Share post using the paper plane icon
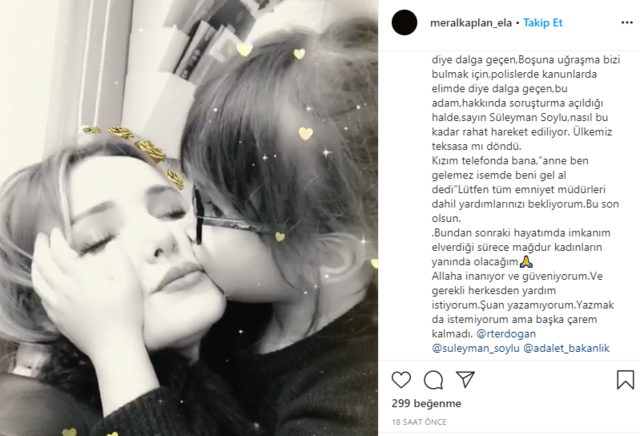 tap(465, 379)
